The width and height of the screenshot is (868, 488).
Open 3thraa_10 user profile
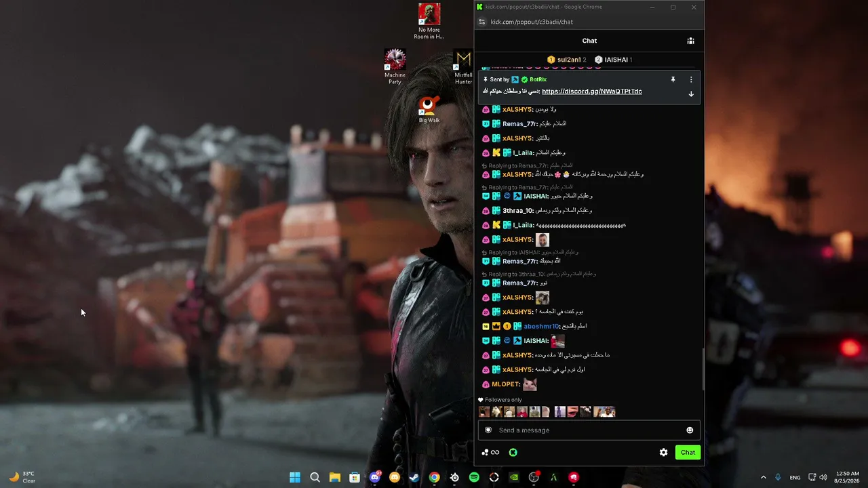pos(518,211)
